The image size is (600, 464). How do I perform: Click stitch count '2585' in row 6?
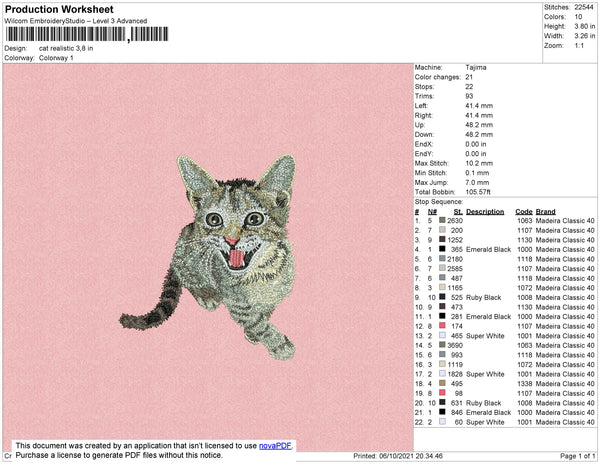point(455,269)
